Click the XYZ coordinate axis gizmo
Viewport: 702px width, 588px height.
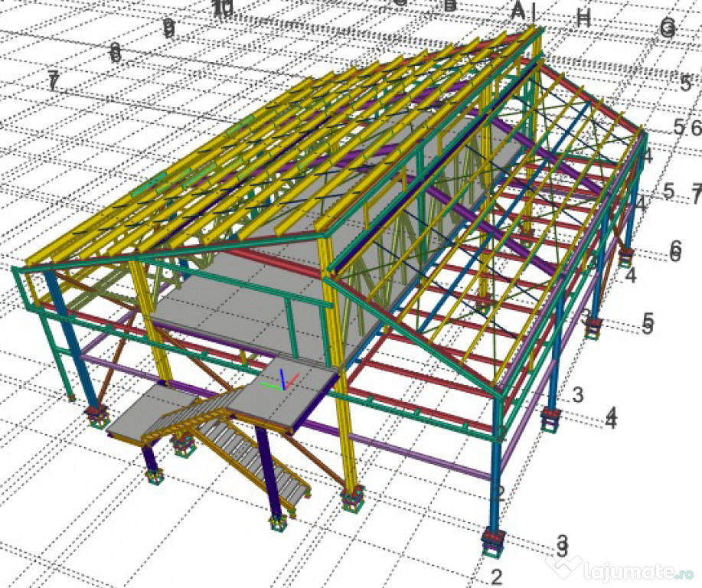tap(282, 381)
